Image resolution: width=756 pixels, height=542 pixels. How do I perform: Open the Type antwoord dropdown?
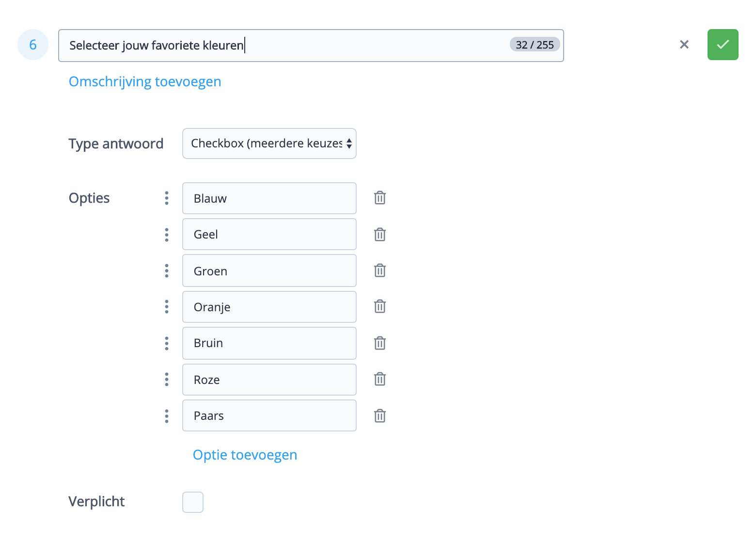tap(269, 143)
